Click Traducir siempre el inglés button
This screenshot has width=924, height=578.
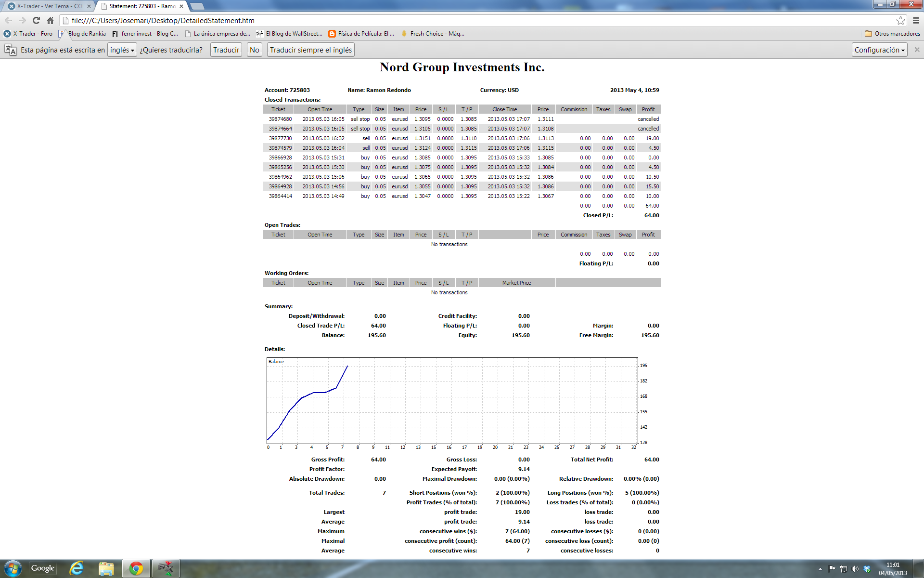click(311, 50)
